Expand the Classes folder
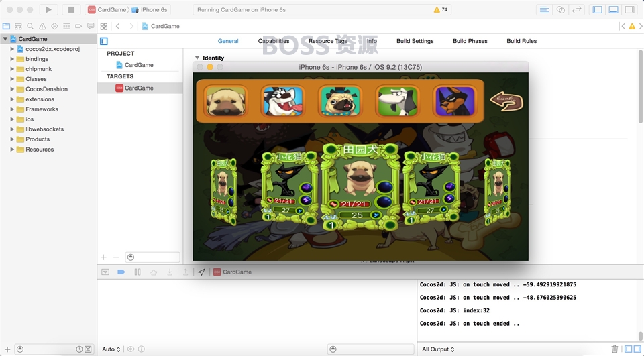The image size is (644, 356). coord(12,79)
